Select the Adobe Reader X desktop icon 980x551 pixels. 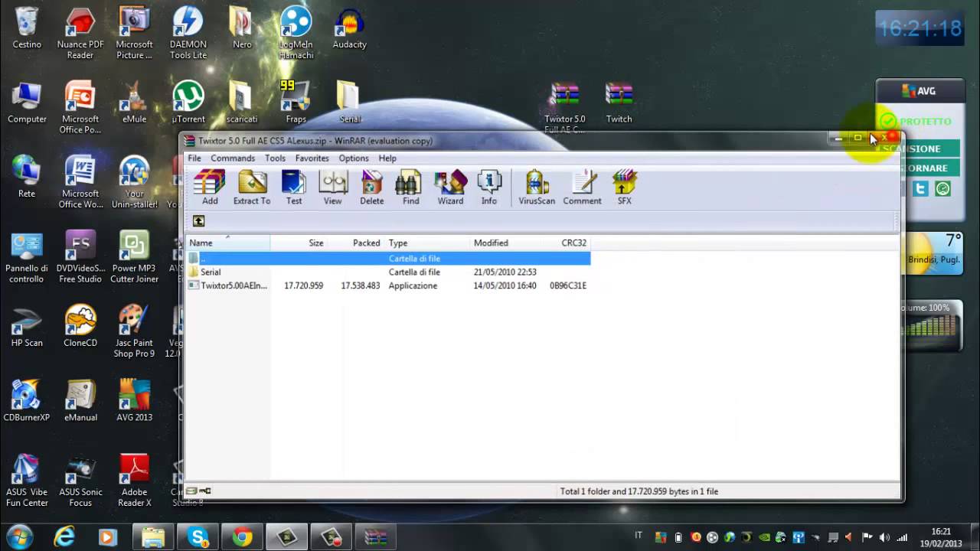pyautogui.click(x=134, y=481)
